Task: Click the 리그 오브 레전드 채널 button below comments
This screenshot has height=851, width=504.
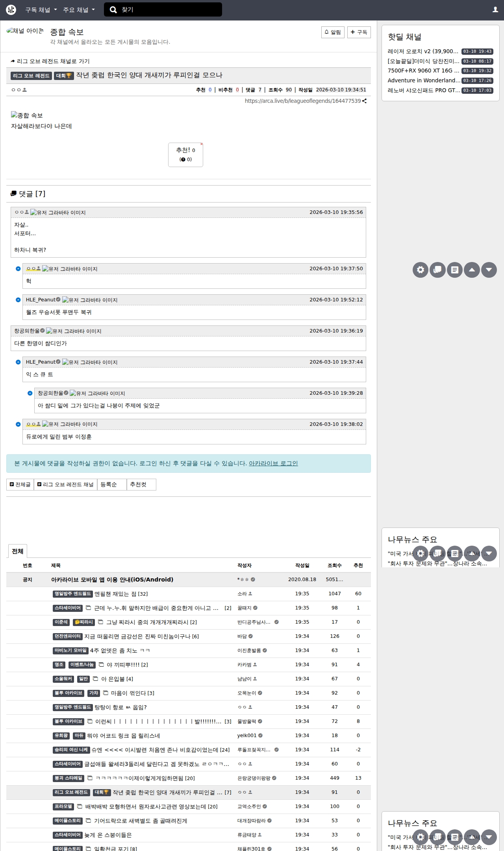Action: tap(65, 485)
